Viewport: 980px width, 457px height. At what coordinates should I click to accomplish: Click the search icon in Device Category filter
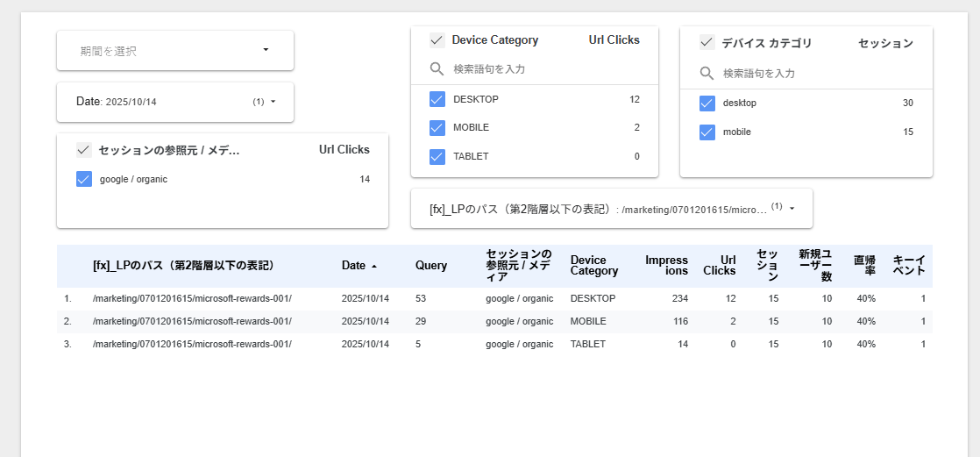click(x=437, y=68)
